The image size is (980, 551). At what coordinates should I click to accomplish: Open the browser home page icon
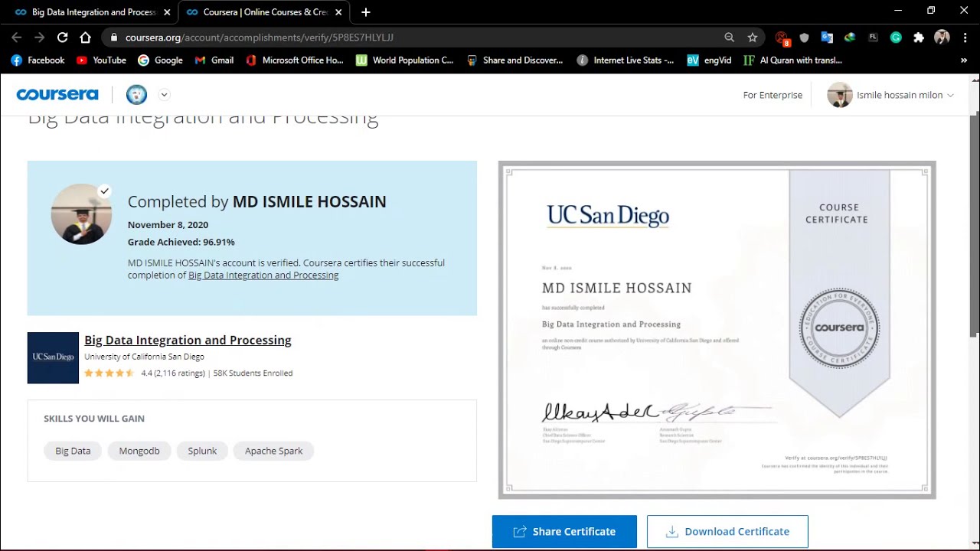click(x=85, y=37)
